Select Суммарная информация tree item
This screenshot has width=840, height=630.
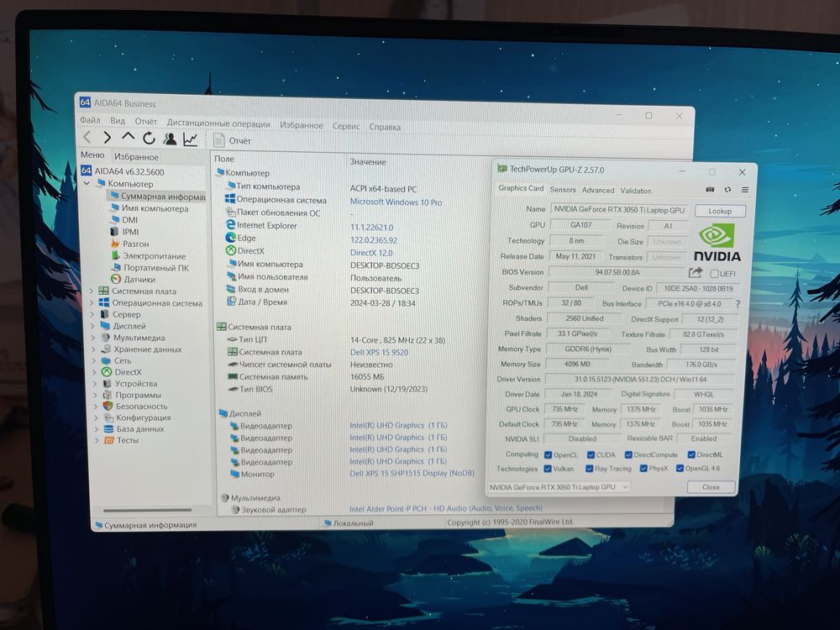(x=157, y=196)
